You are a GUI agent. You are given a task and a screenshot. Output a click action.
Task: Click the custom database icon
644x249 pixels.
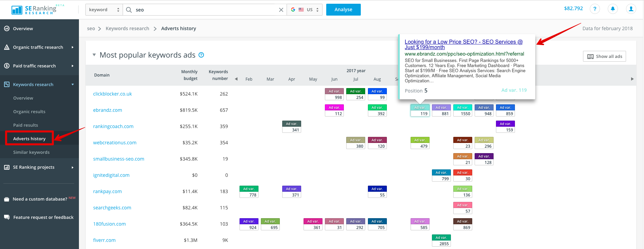[7, 199]
